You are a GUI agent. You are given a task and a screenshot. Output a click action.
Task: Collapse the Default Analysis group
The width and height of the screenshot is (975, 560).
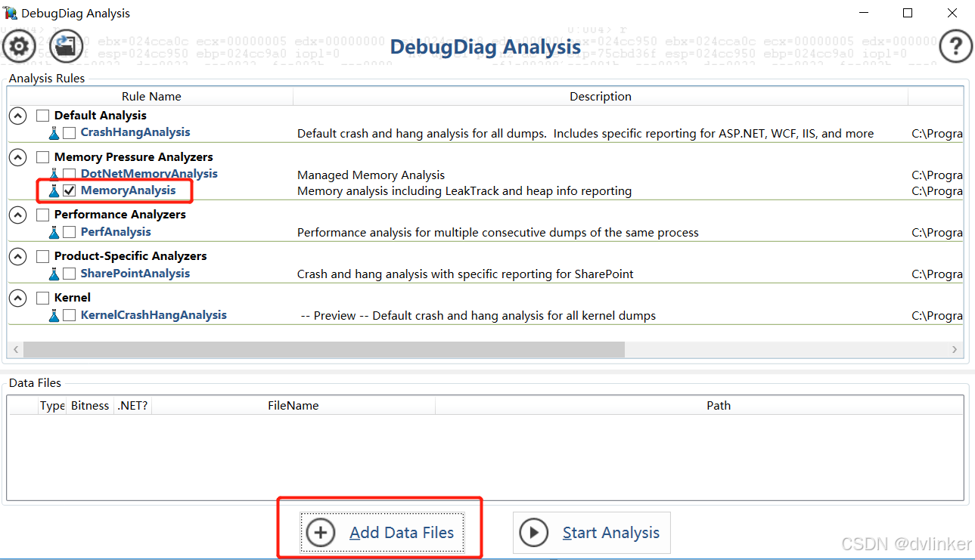tap(18, 116)
